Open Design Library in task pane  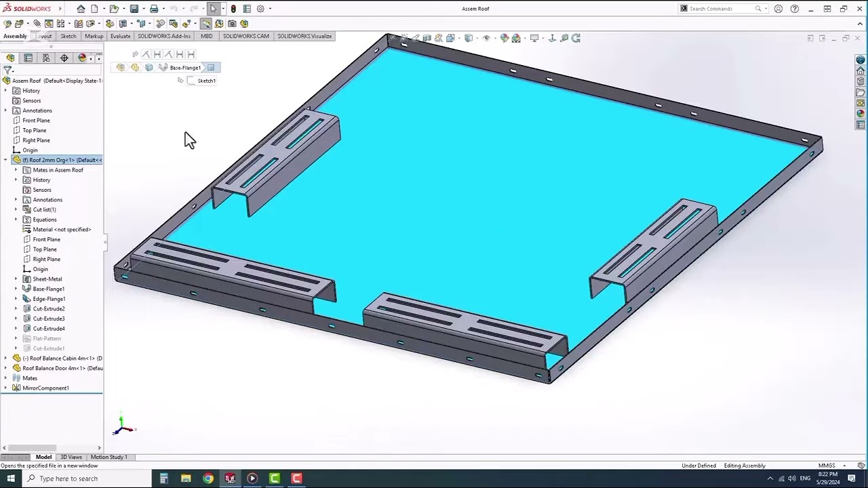click(861, 81)
